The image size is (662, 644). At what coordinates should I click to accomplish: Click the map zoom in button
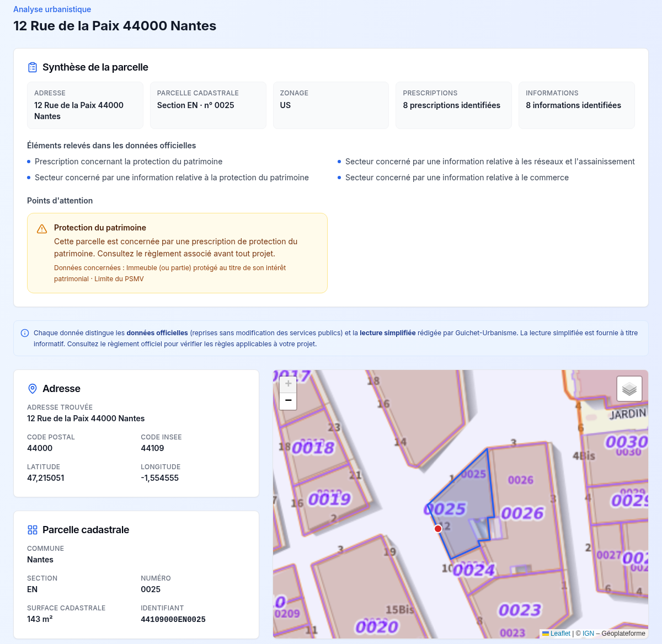288,384
